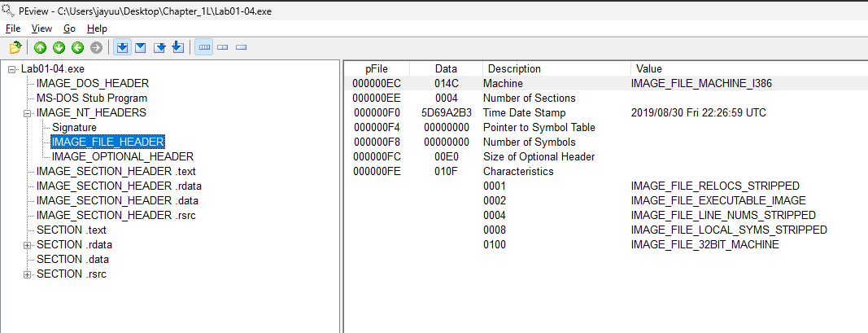This screenshot has width=868, height=333.
Task: Open the Help menu
Action: [97, 28]
